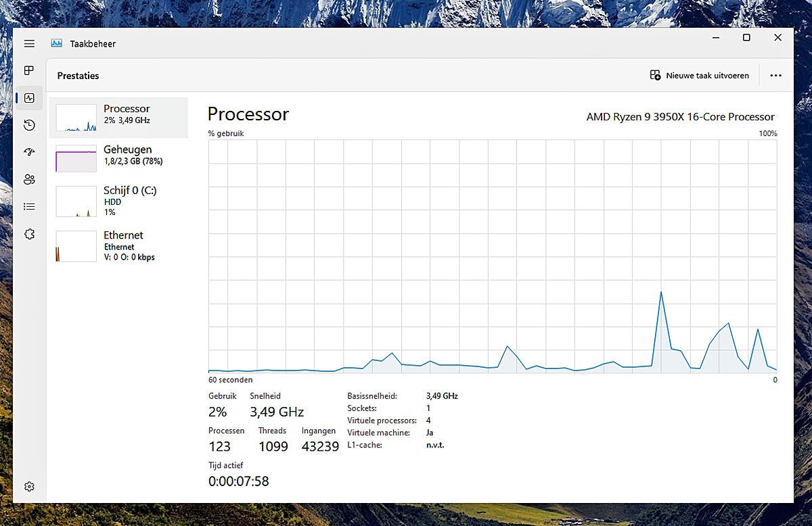Open Task Manager settings gear icon
The height and width of the screenshot is (526, 812).
[x=29, y=487]
